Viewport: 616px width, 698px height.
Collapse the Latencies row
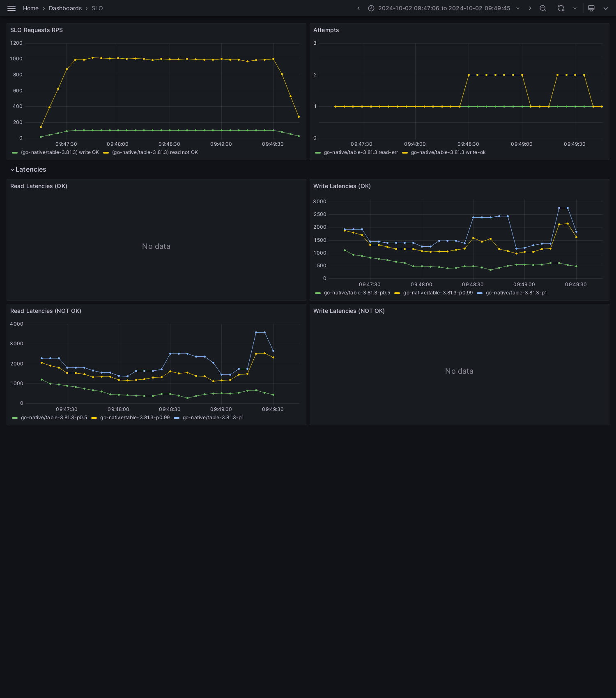(x=28, y=170)
